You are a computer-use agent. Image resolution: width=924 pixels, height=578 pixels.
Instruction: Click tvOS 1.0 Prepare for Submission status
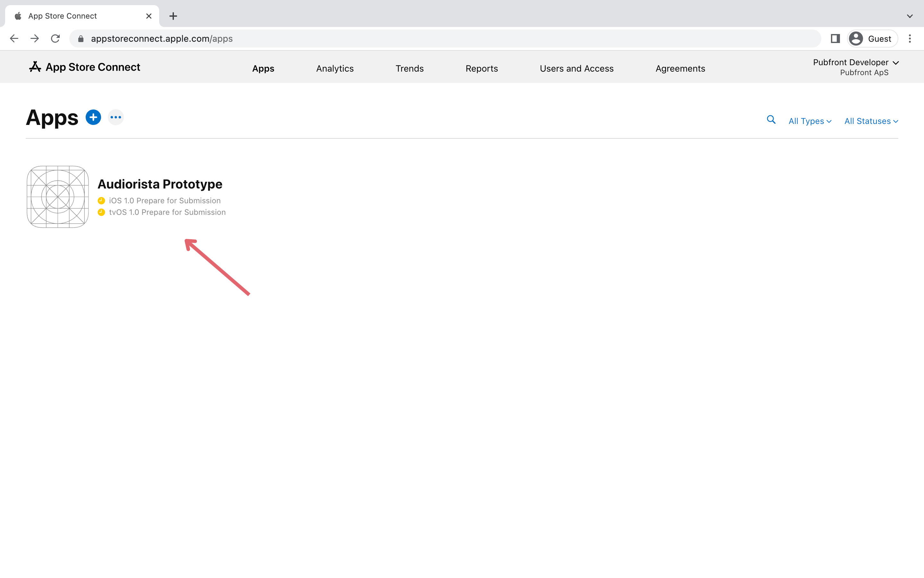coord(167,212)
